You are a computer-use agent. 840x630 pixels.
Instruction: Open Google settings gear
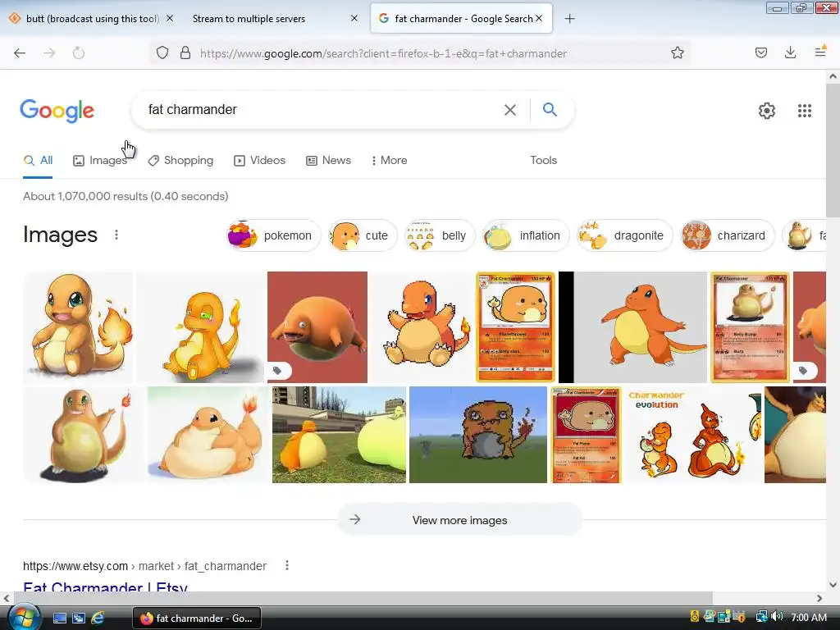pos(767,111)
